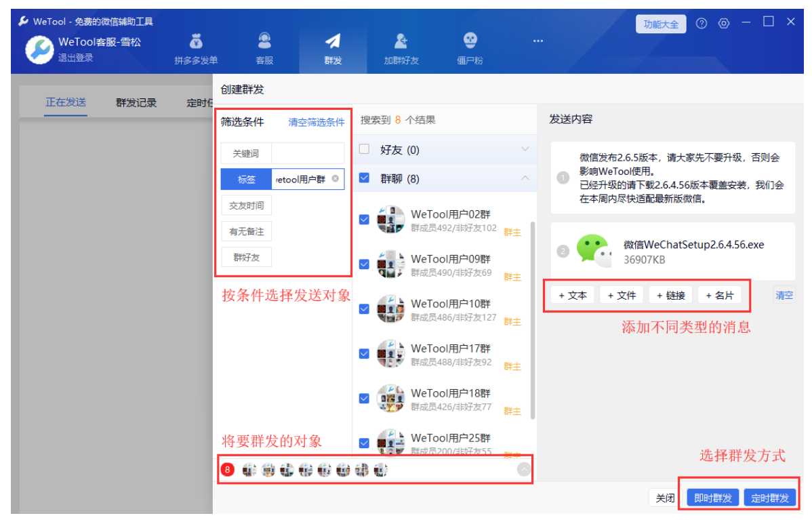Open the more options ellipsis
The width and height of the screenshot is (812, 520).
tap(538, 41)
